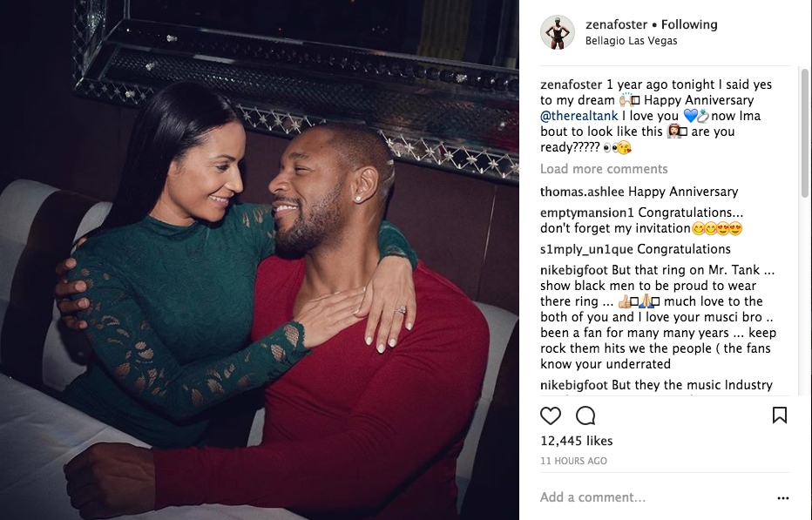Screen dimensions: 812x520
Task: Toggle the Following button
Action: (x=689, y=24)
